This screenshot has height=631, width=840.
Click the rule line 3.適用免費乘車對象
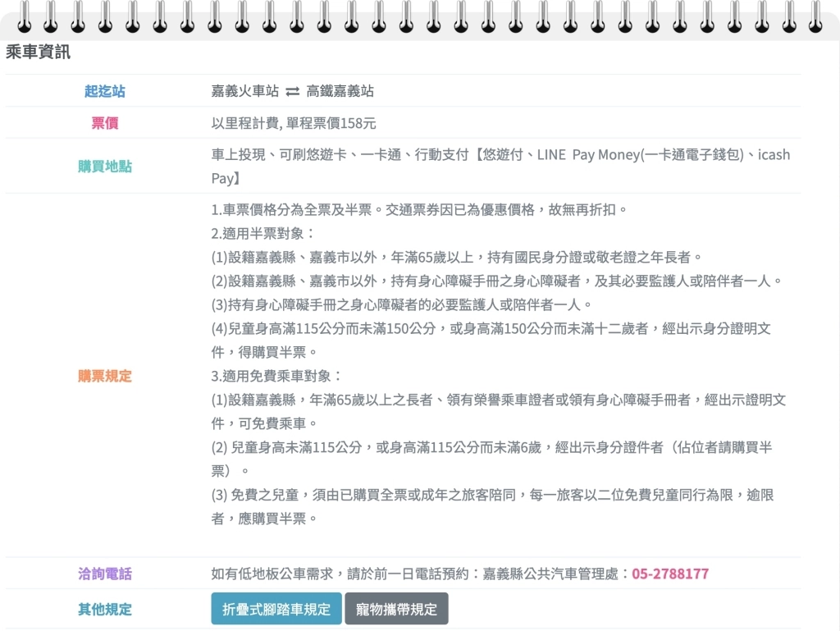pyautogui.click(x=276, y=376)
